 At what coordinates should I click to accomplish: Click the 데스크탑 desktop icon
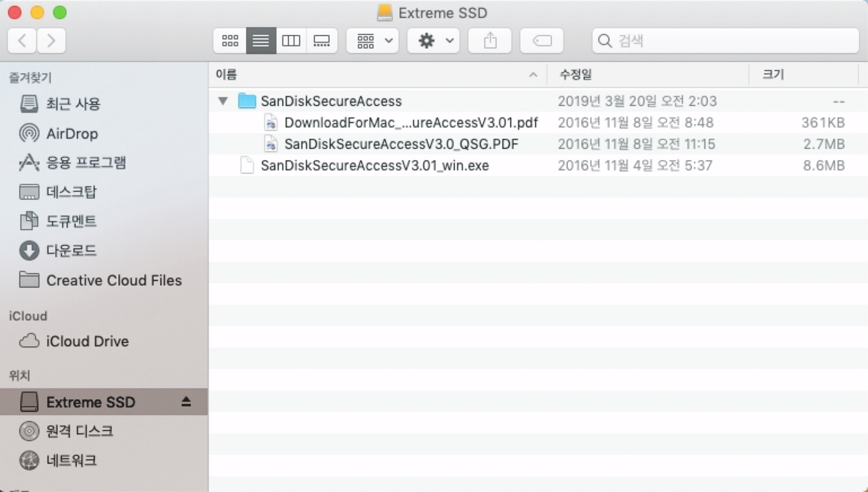coord(29,192)
